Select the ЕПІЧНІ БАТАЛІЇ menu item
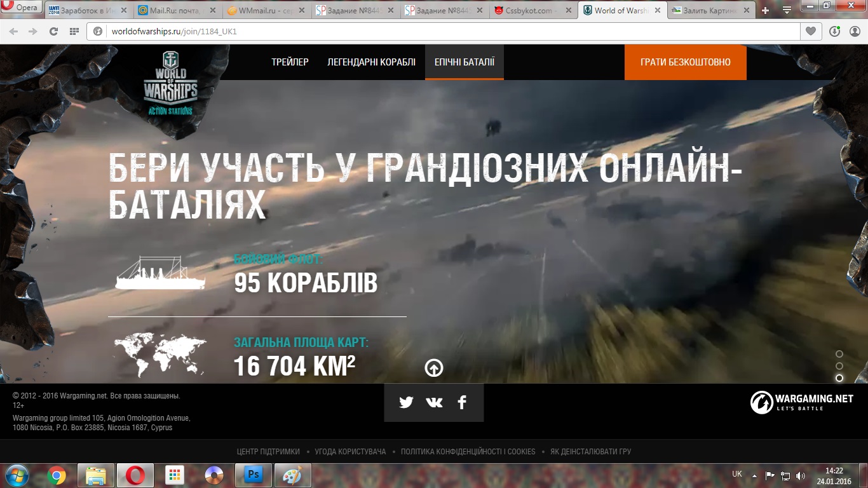The image size is (868, 488). pyautogui.click(x=465, y=62)
